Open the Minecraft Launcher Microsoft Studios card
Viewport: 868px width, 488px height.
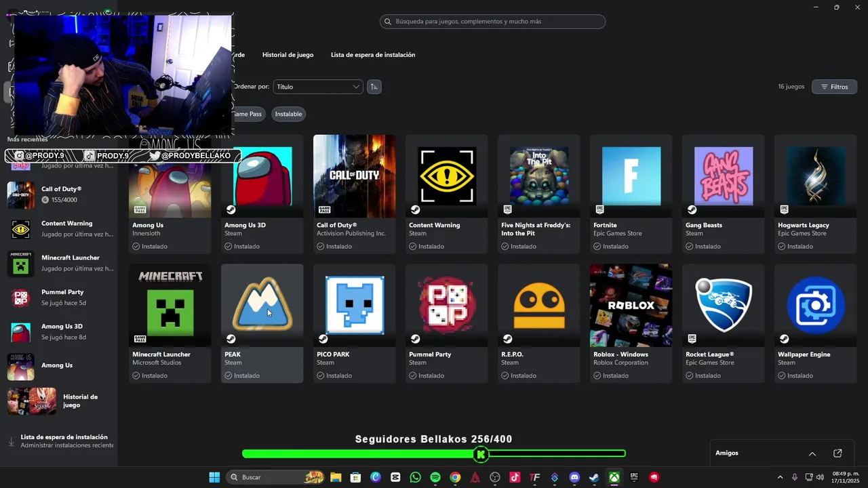pos(170,323)
